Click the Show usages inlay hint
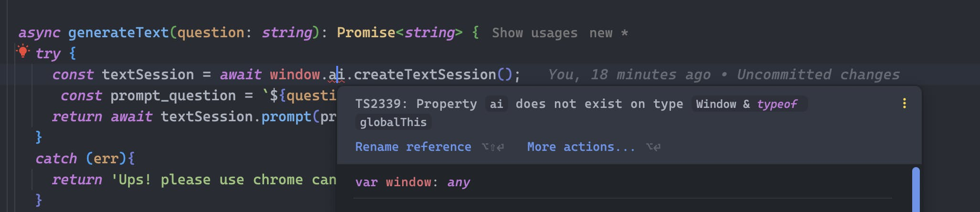The image size is (980, 212). click(534, 33)
